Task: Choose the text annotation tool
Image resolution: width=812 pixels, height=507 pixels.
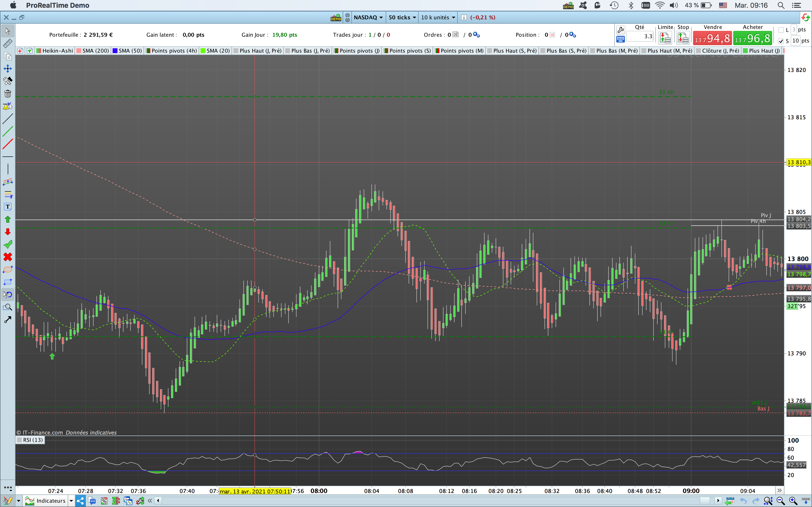Action: [x=8, y=207]
